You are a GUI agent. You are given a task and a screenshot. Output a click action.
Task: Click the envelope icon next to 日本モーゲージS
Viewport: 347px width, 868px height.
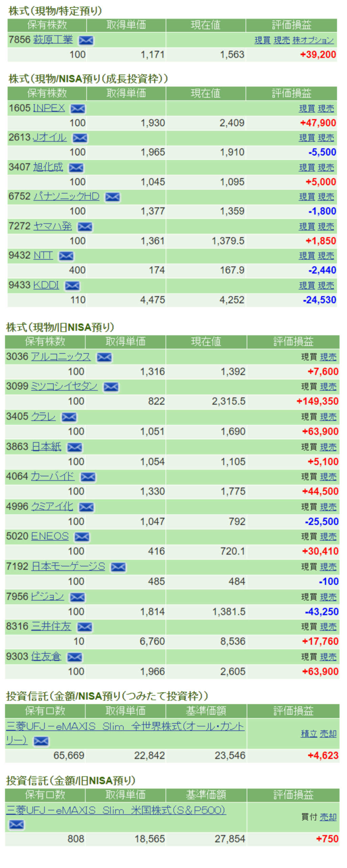click(118, 567)
